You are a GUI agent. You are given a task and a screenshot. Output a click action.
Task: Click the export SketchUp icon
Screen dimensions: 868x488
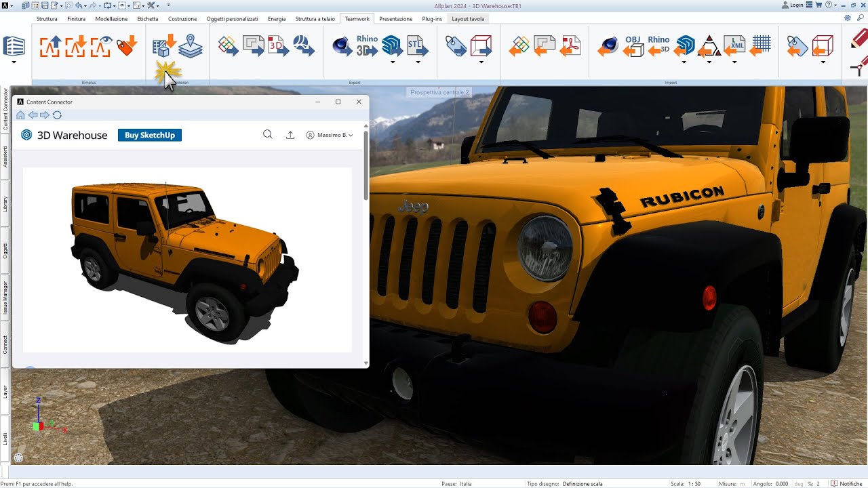(392, 45)
